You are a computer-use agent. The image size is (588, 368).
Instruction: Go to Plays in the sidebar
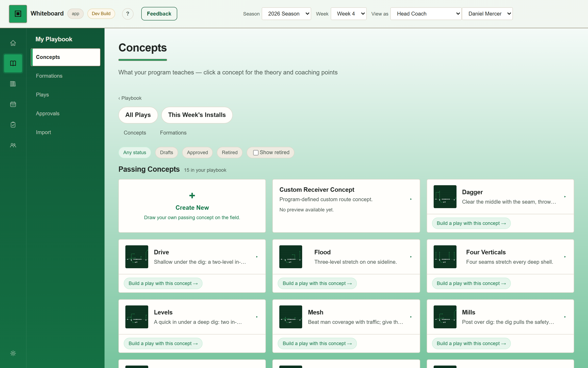[66, 95]
